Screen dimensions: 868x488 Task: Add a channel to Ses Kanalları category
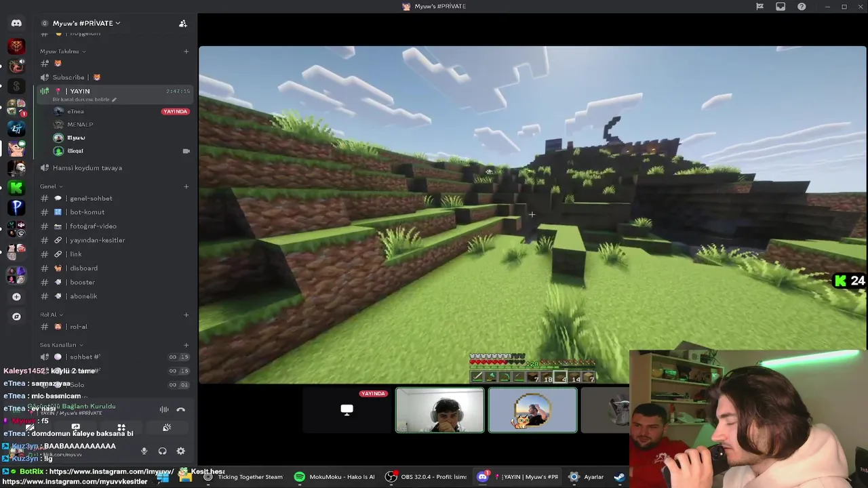[x=186, y=345]
